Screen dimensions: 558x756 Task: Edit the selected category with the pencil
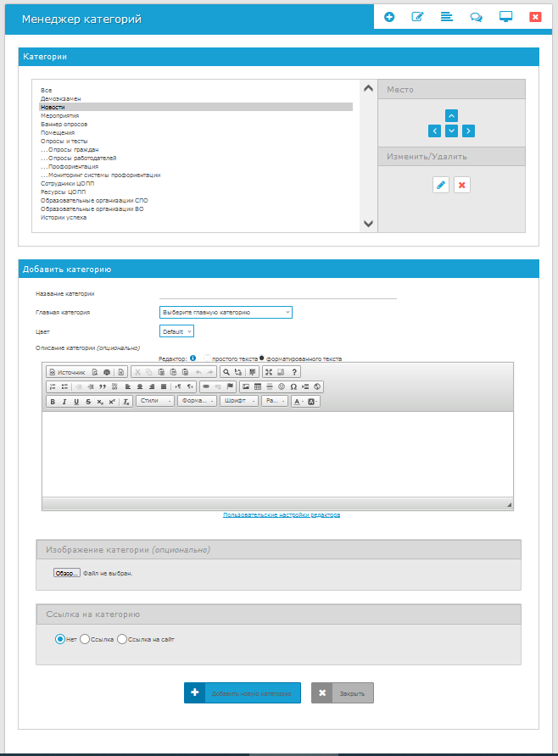coord(441,185)
